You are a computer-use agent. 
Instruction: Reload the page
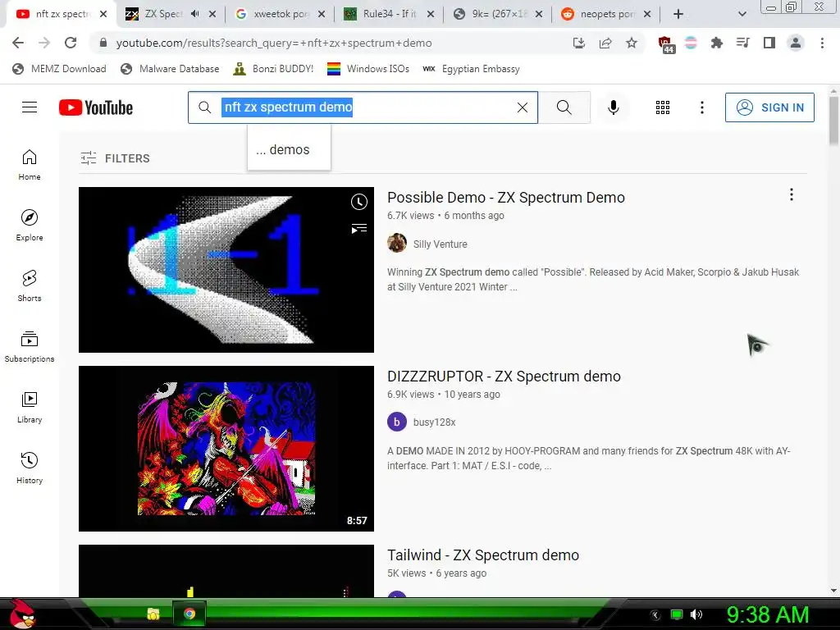pos(71,43)
